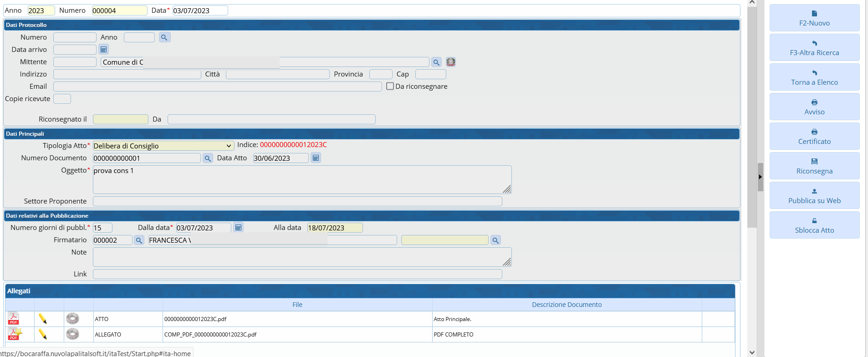Click the Sblocca Atto button

click(814, 225)
